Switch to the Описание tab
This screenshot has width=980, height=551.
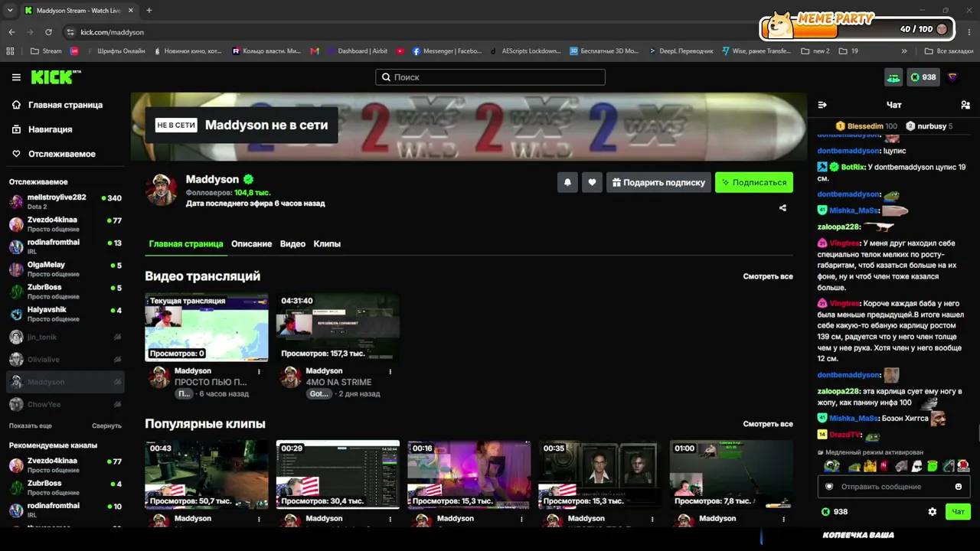click(x=252, y=243)
